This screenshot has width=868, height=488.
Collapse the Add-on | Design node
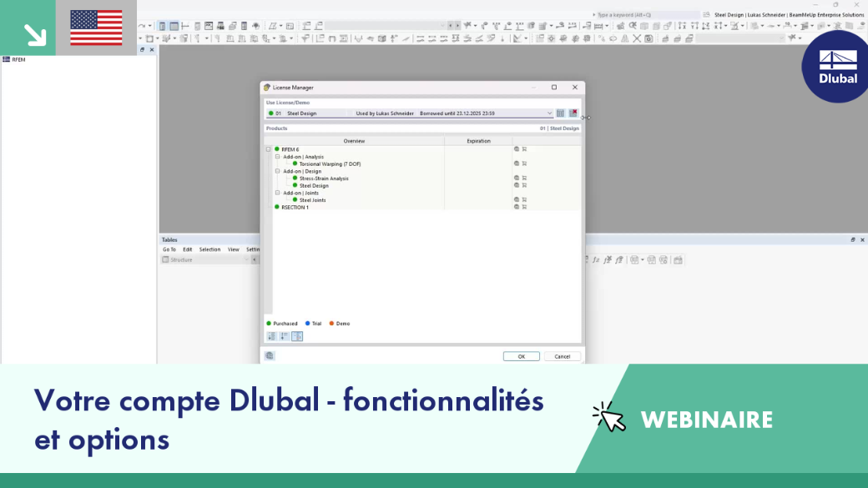278,171
